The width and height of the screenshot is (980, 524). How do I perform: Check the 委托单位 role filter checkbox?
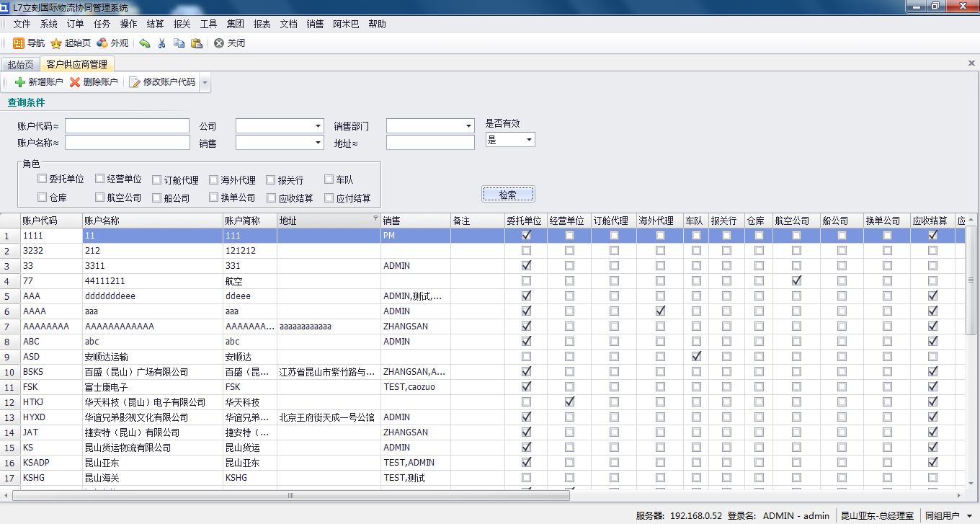(x=43, y=179)
